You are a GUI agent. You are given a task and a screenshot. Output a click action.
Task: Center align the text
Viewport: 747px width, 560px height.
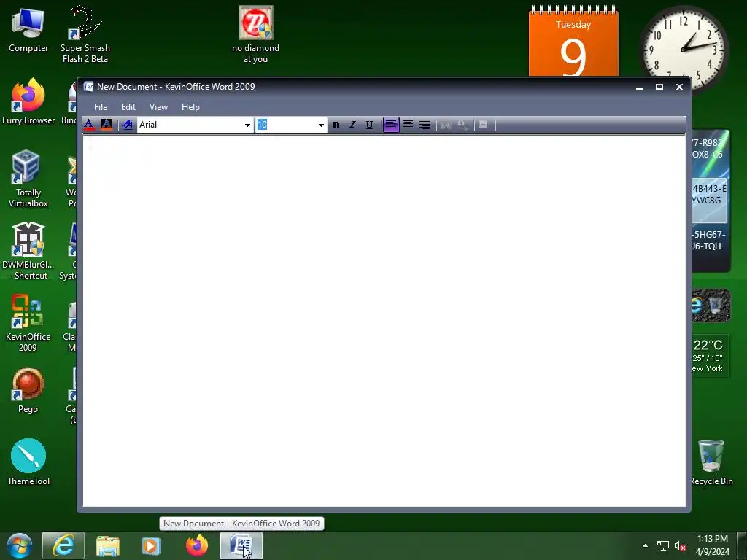pyautogui.click(x=408, y=125)
